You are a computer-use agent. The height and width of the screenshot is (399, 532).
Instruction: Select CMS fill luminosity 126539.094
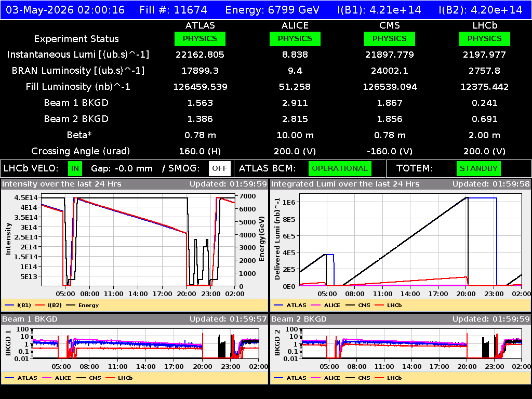390,87
